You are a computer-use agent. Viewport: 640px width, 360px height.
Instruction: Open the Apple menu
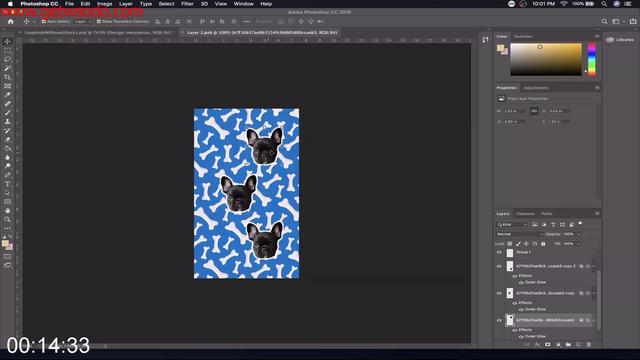tap(10, 4)
